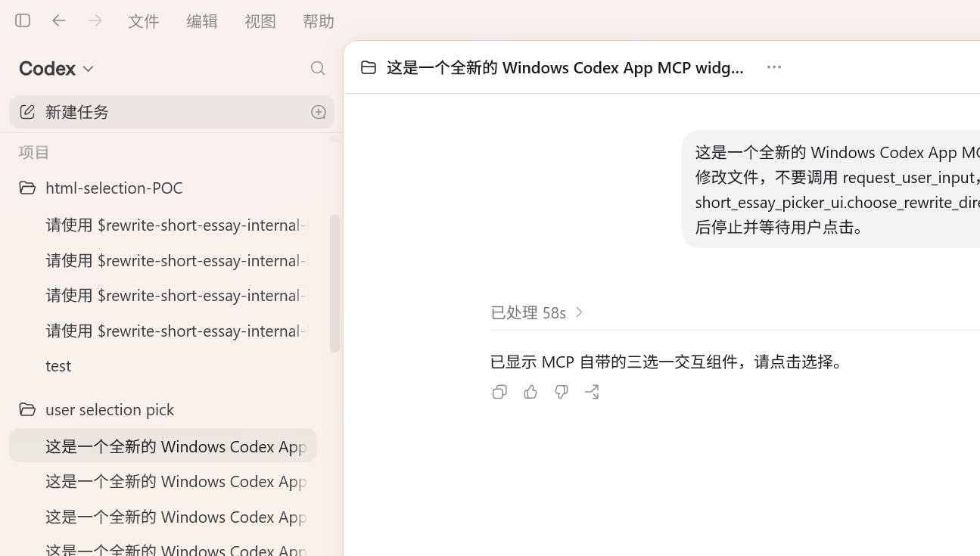Open the 文件 menu
The image size is (980, 556).
click(143, 21)
